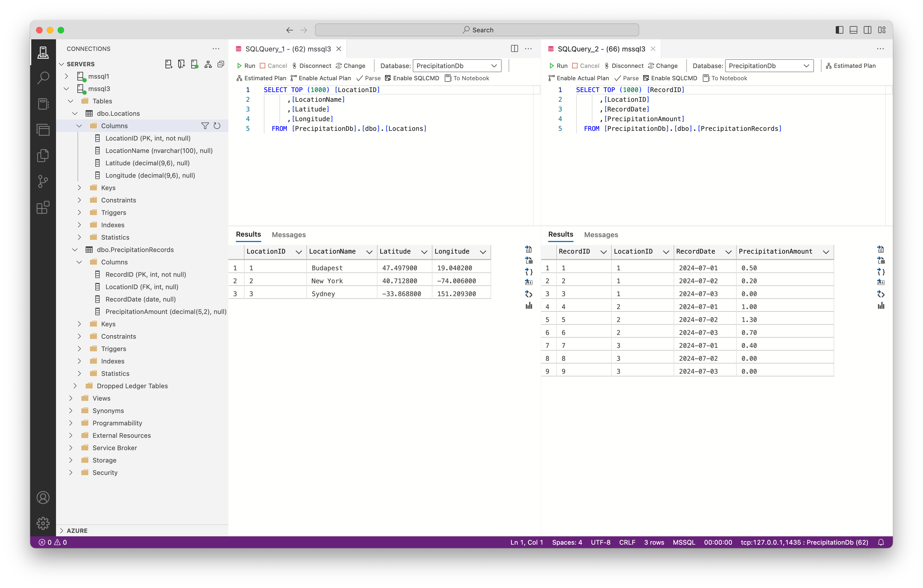Click the New Connection icon in Servers header
The width and height of the screenshot is (923, 588).
coord(169,64)
